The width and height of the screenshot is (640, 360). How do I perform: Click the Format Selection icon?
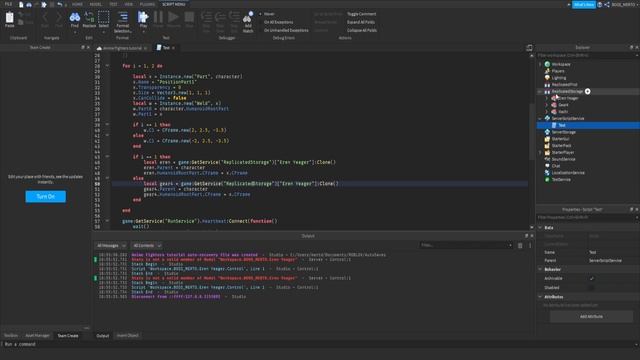coord(123,17)
